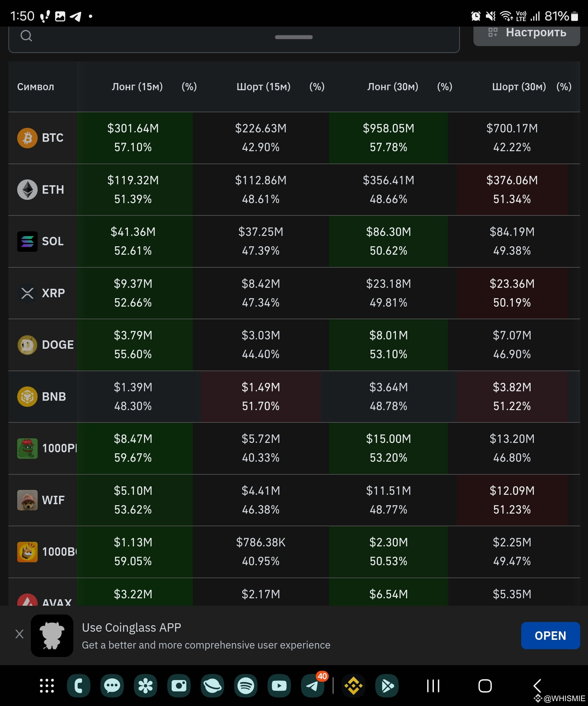This screenshot has height=706, width=588.
Task: Click ETH short 30m value $376.06M
Action: [x=512, y=180]
